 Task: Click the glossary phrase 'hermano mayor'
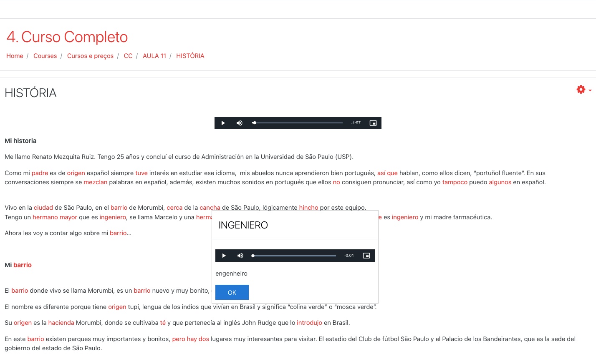point(55,217)
